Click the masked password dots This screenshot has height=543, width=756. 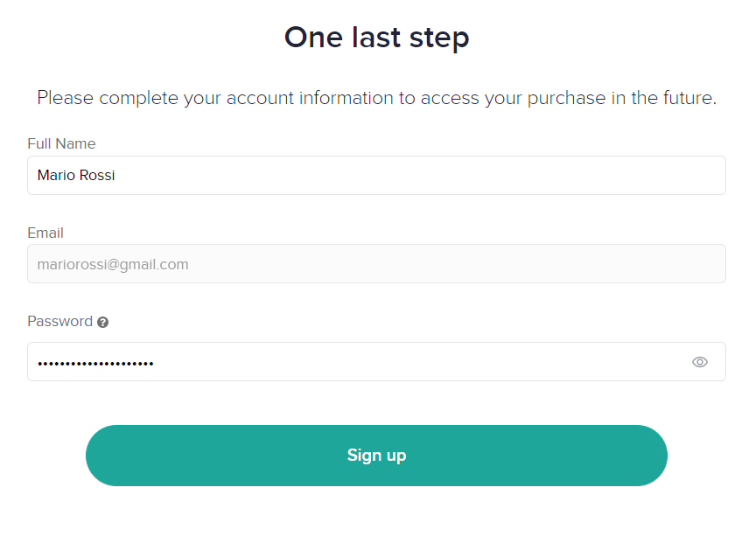pos(95,364)
